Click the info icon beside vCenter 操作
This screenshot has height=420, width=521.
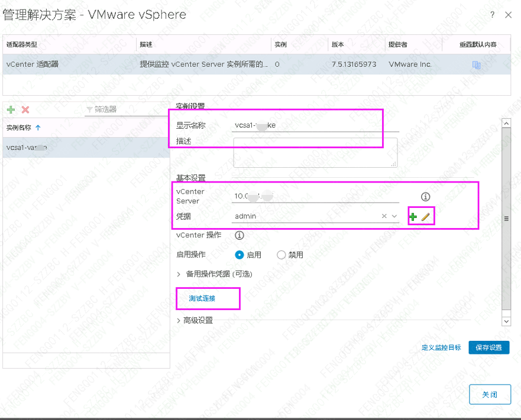[239, 235]
